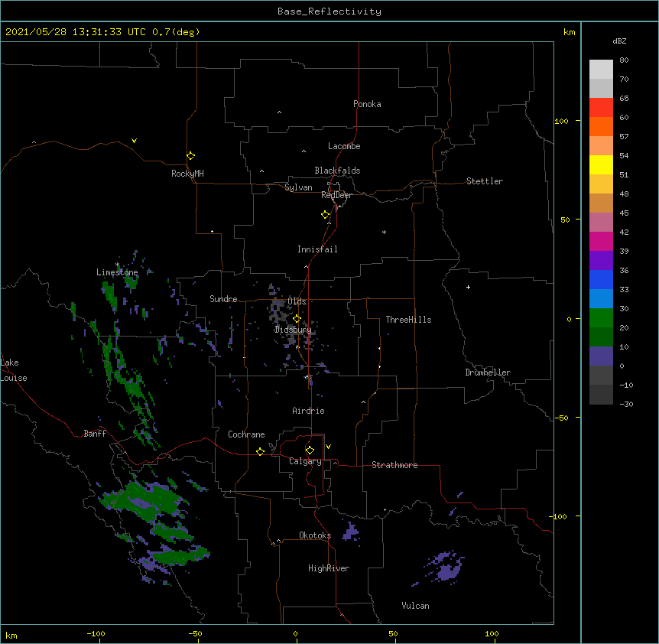Click the white asterisk marker east of Innisfail
Image resolution: width=659 pixels, height=644 pixels.
tap(384, 232)
